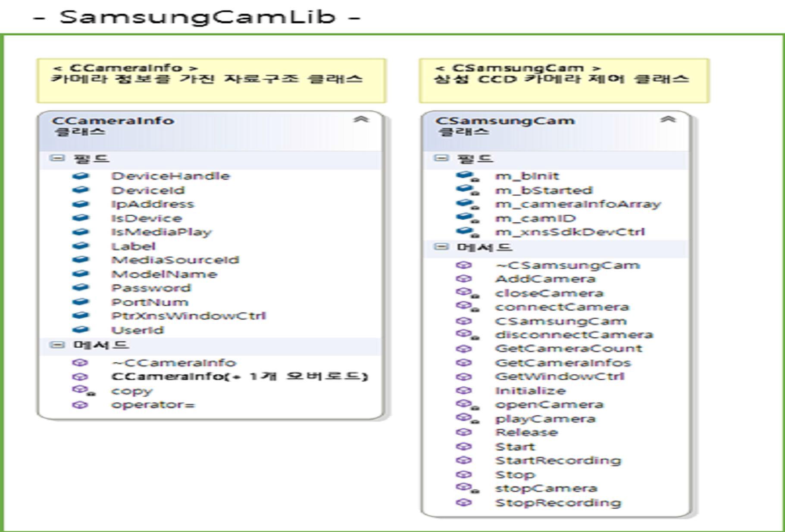Click the field icon beside IsMediaPlay
This screenshot has height=532, width=785.
point(81,232)
